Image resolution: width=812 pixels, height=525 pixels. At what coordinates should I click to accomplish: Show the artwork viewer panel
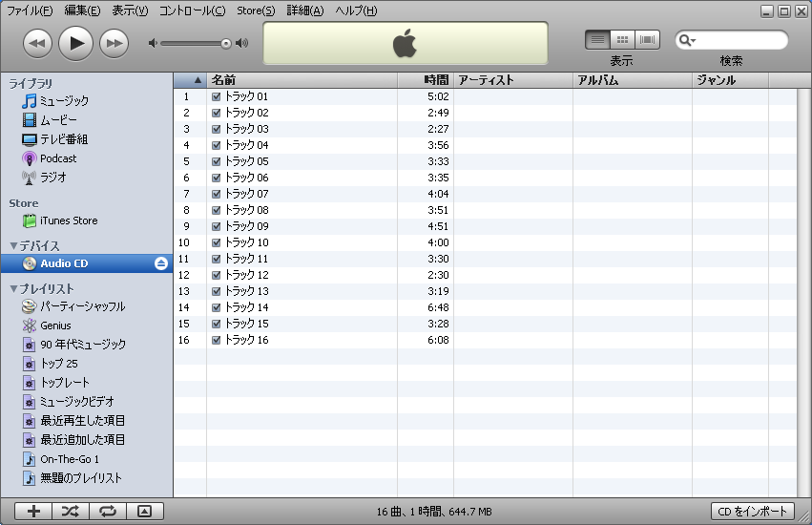point(145,512)
